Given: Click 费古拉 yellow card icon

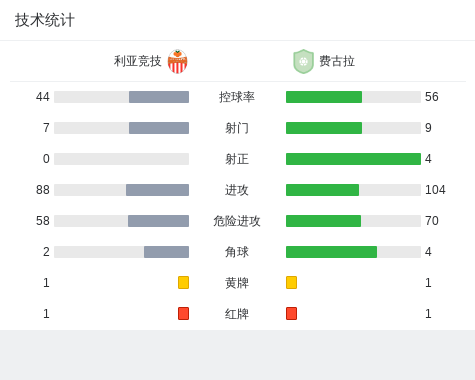Looking at the screenshot, I should [291, 282].
